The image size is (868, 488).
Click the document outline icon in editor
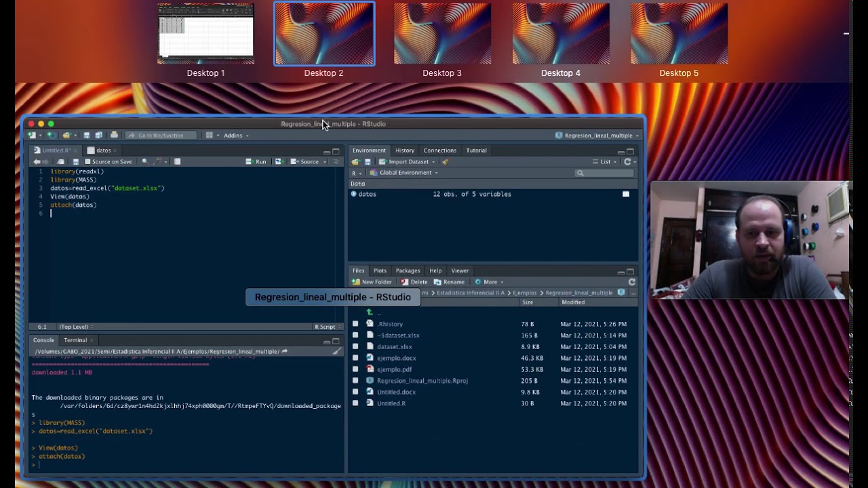click(x=336, y=161)
